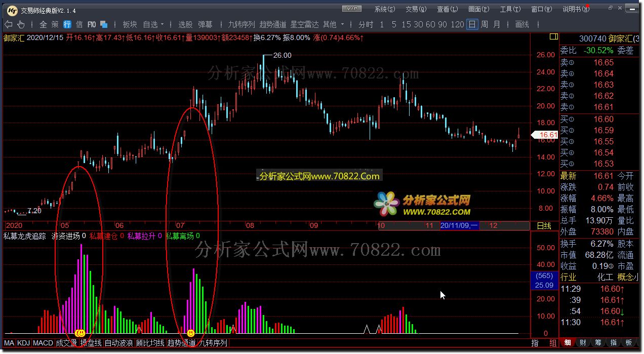644x354 pixels.
Task: Switch to bottom 九转序列 indicator tab
Action: click(x=213, y=343)
